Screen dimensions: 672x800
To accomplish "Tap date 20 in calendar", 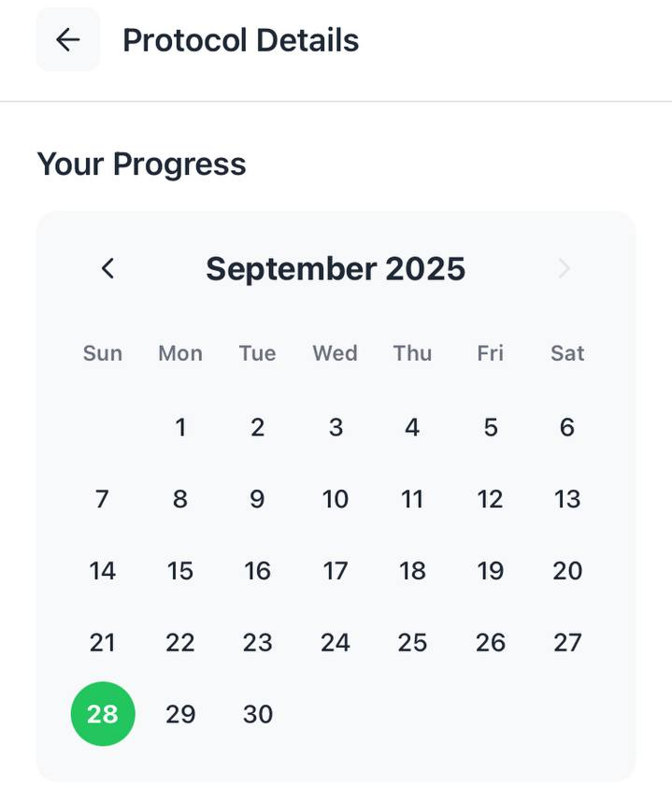I will pos(567,571).
